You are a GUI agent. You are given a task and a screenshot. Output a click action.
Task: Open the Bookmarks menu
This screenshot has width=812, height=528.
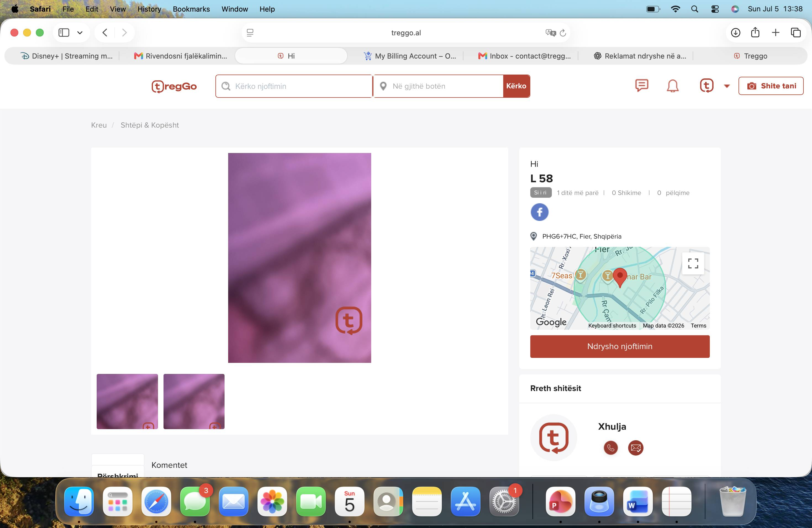click(191, 9)
